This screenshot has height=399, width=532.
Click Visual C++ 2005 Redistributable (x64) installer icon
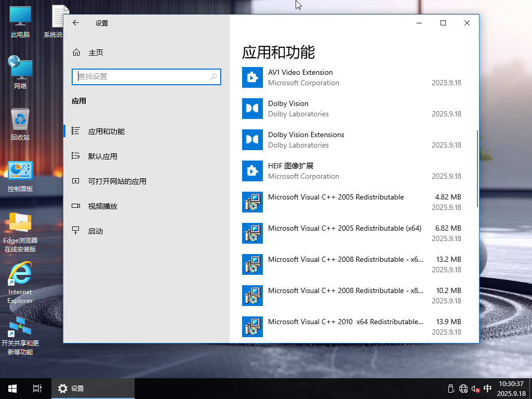252,233
